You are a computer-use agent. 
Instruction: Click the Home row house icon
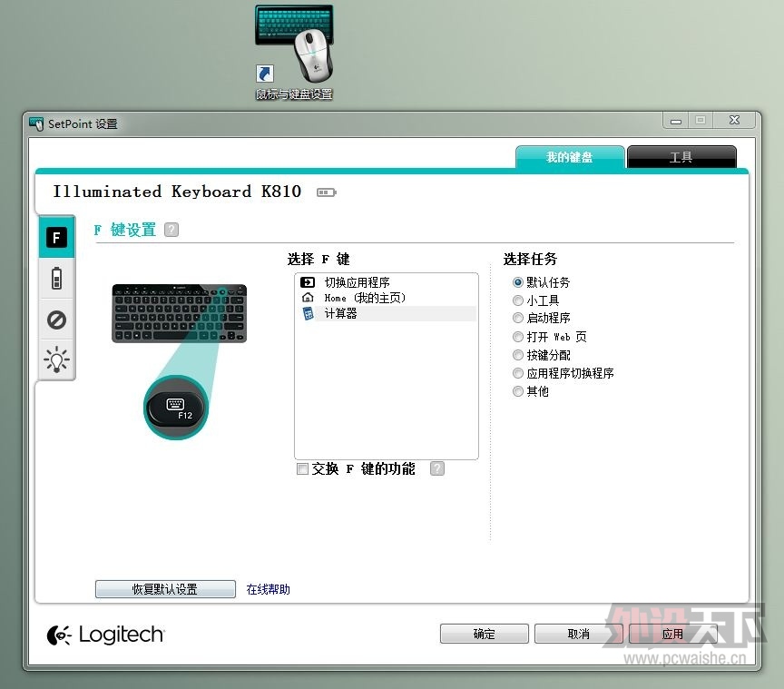point(308,298)
